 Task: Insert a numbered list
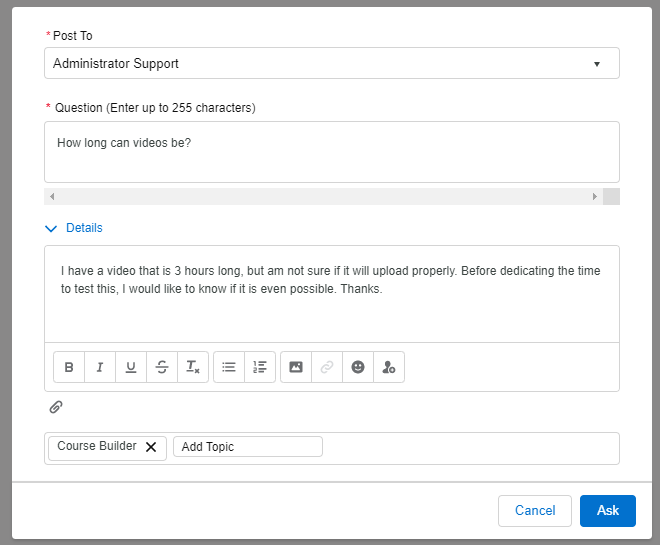point(260,367)
